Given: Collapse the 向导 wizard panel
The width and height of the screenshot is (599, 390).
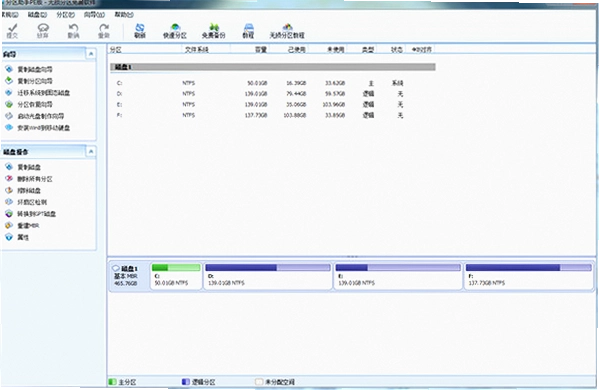Looking at the screenshot, I should [x=91, y=54].
